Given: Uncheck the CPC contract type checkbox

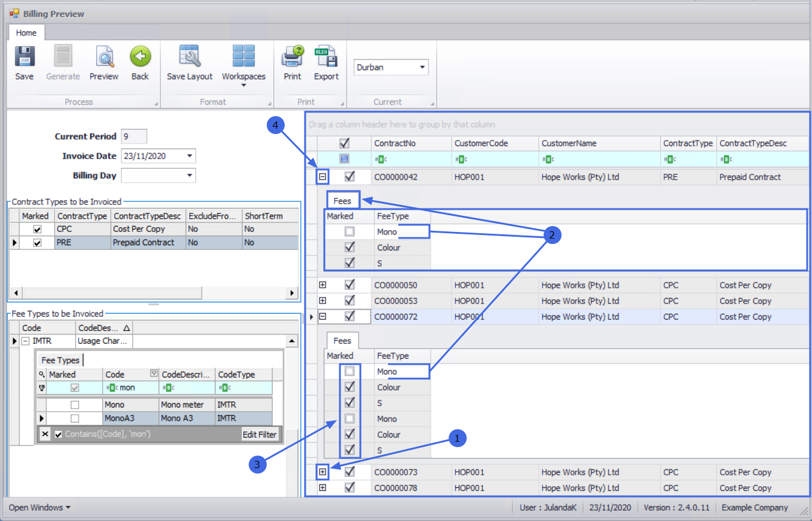Looking at the screenshot, I should click(37, 229).
